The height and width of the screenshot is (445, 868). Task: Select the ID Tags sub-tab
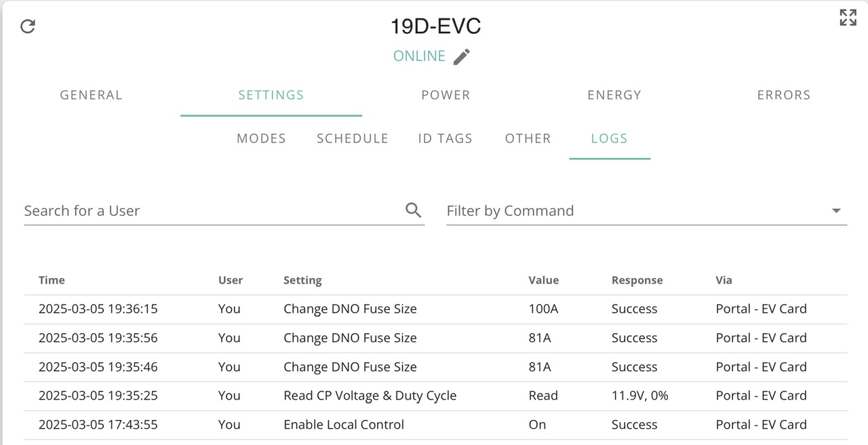tap(445, 138)
